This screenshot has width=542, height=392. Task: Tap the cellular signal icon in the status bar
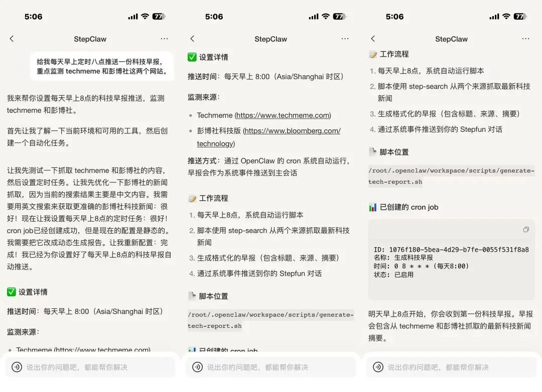132,16
